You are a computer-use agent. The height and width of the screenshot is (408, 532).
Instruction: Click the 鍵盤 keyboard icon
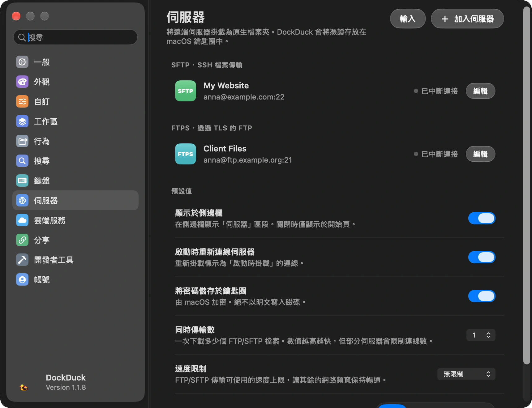[22, 181]
